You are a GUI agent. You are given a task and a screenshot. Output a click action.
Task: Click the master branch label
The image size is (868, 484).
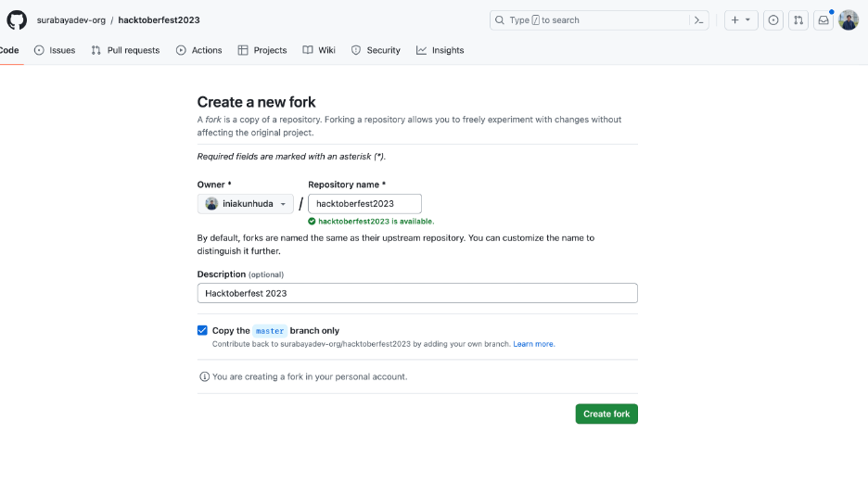(x=270, y=331)
